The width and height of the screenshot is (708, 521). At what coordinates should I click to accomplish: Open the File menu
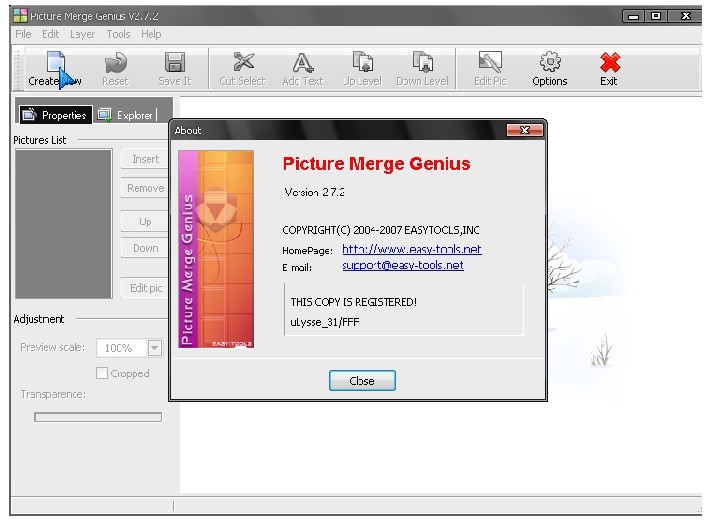click(x=23, y=34)
